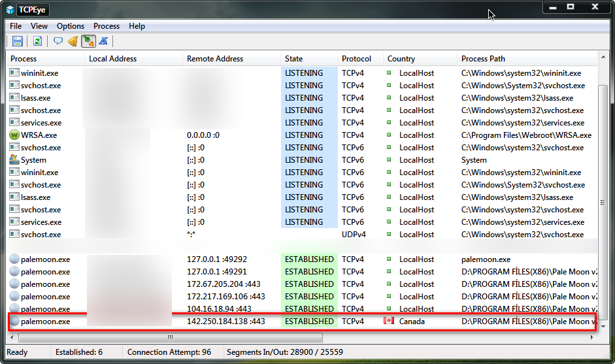Click the blue floppy-disk save icon
Screen dimensions: 615x364
click(17, 41)
